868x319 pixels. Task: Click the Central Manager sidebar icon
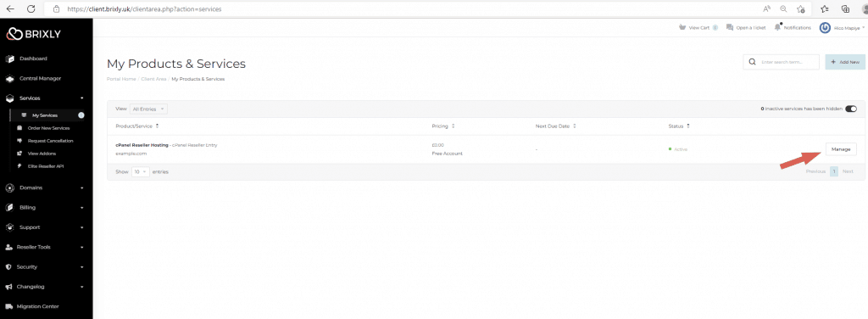click(x=9, y=79)
